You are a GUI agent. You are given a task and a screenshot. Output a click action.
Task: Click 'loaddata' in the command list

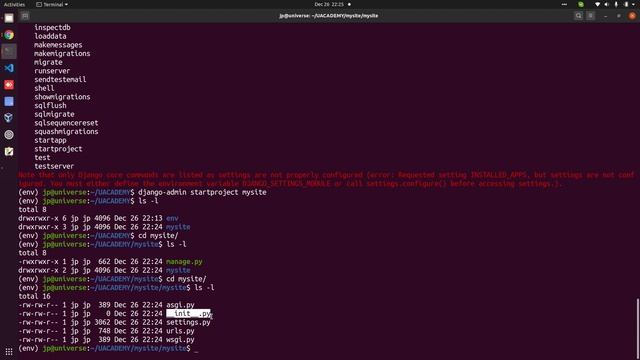point(50,36)
